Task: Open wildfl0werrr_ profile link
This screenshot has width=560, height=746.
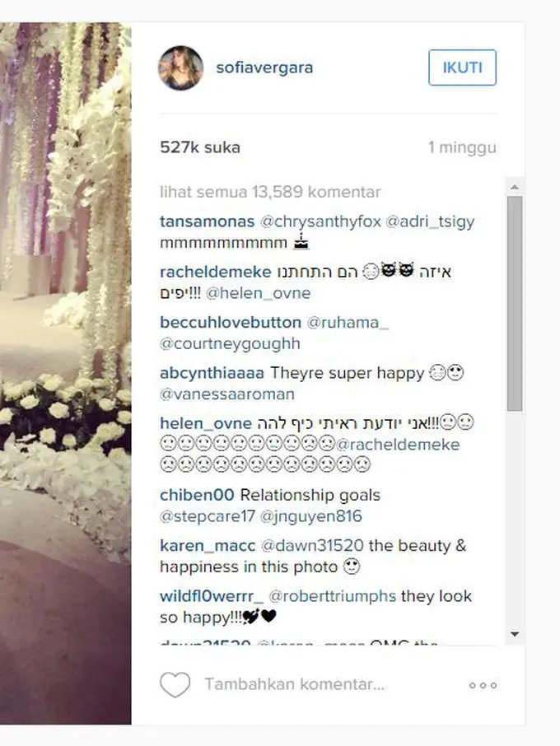Action: click(212, 596)
